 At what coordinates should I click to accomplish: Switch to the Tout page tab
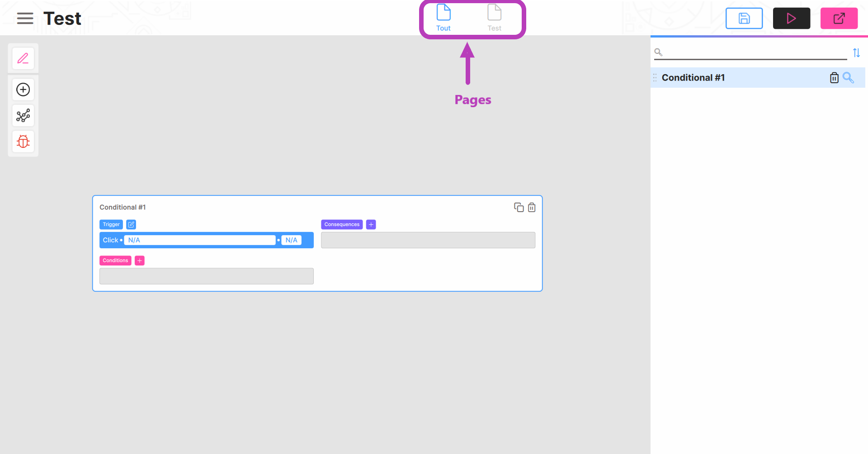coord(443,18)
